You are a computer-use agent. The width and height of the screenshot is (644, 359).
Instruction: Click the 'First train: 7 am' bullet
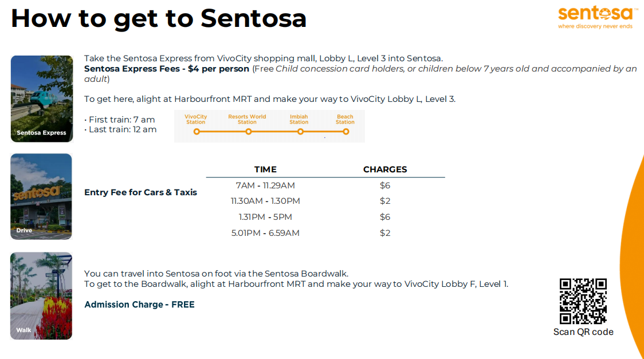click(x=121, y=120)
